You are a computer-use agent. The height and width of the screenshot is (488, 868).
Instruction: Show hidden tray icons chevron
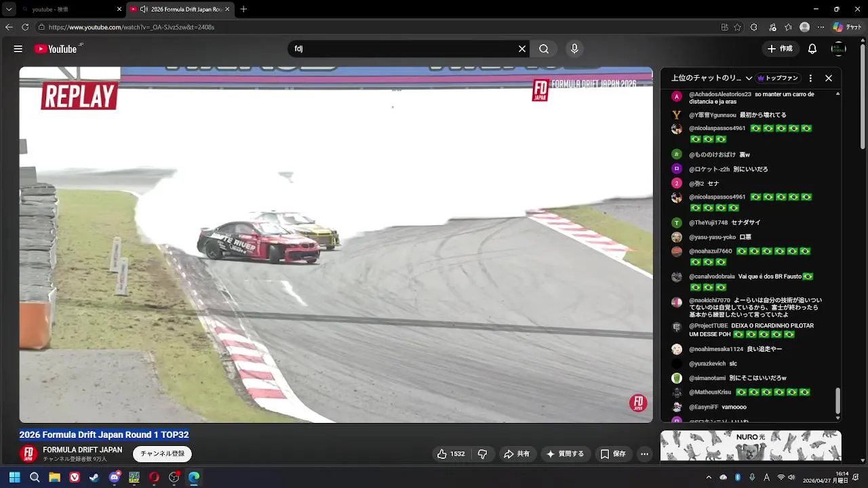coord(708,477)
